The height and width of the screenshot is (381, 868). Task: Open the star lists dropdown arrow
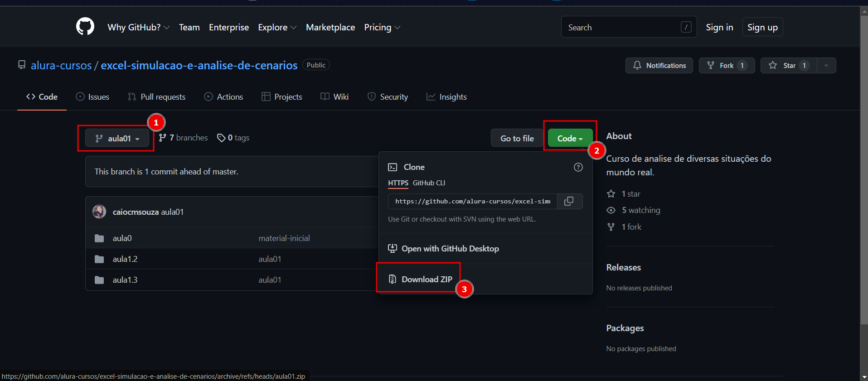point(826,65)
